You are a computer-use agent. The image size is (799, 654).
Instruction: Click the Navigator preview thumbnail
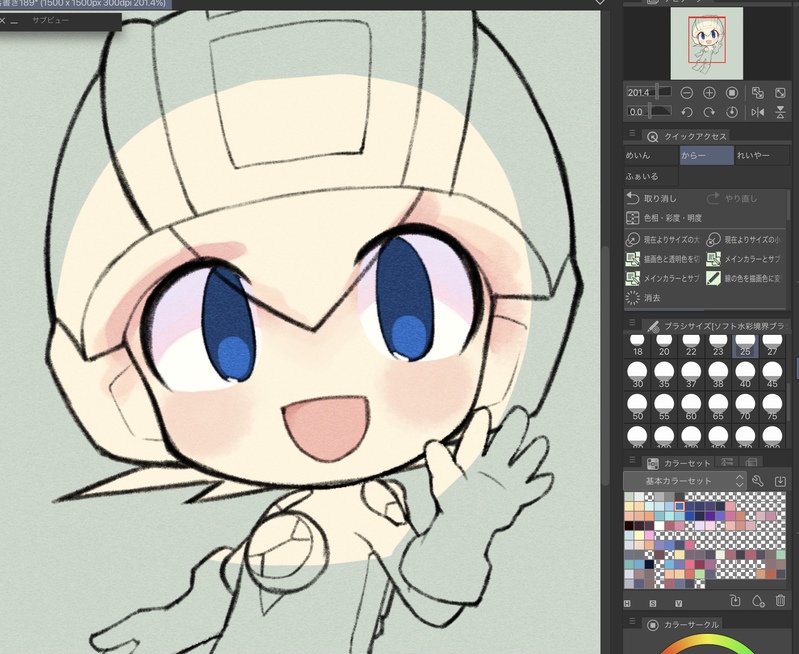tap(706, 44)
